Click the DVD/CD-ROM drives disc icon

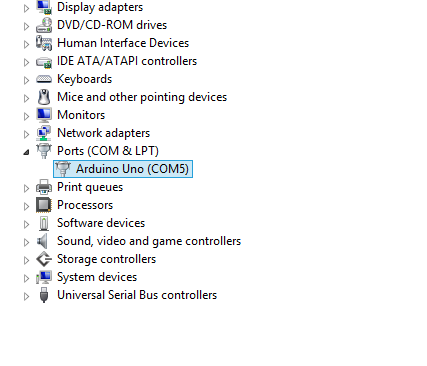tap(44, 25)
